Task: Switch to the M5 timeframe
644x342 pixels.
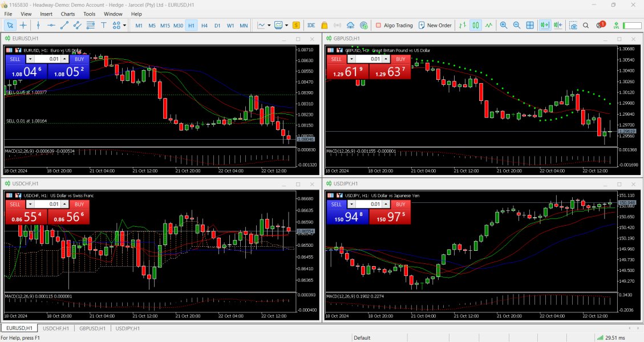Action: click(x=152, y=26)
